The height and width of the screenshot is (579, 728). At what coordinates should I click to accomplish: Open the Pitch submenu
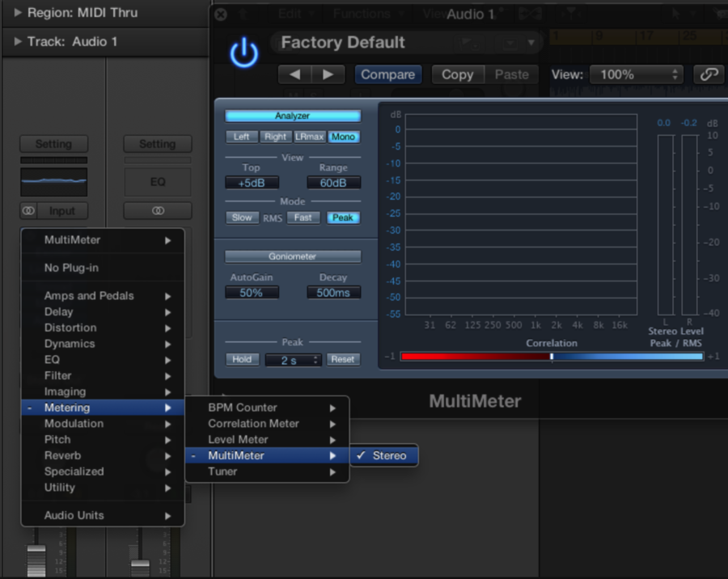point(103,439)
